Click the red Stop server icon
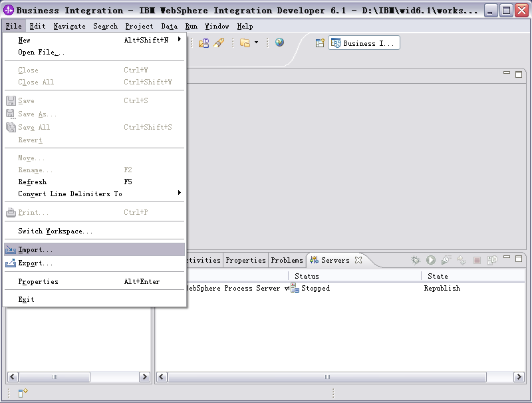Screen dimensions: 532x403 tap(477, 260)
